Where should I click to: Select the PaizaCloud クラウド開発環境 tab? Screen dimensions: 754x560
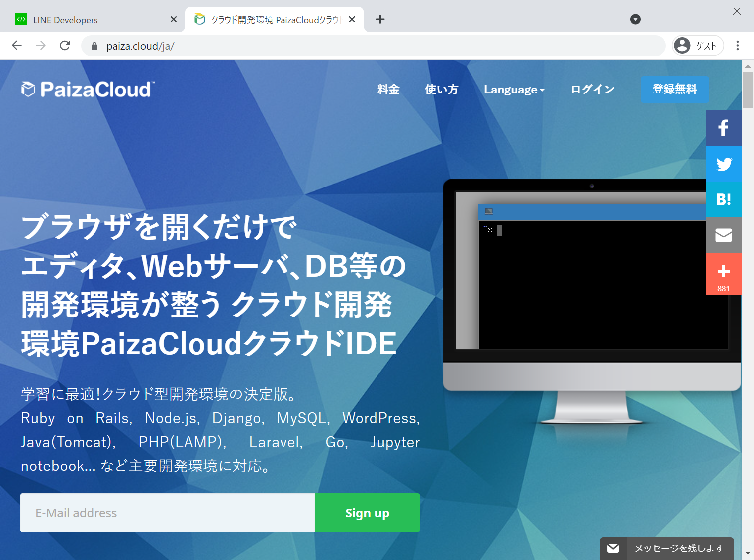point(275,20)
